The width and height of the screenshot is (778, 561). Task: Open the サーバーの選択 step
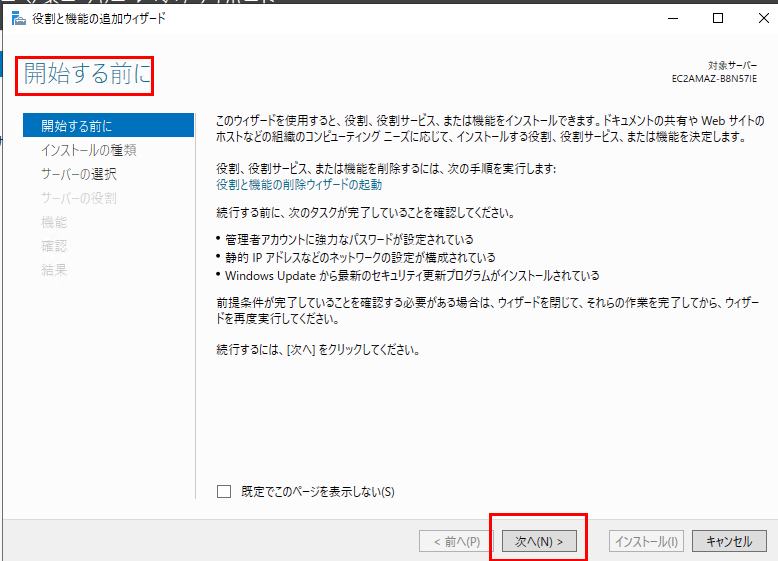pyautogui.click(x=79, y=174)
